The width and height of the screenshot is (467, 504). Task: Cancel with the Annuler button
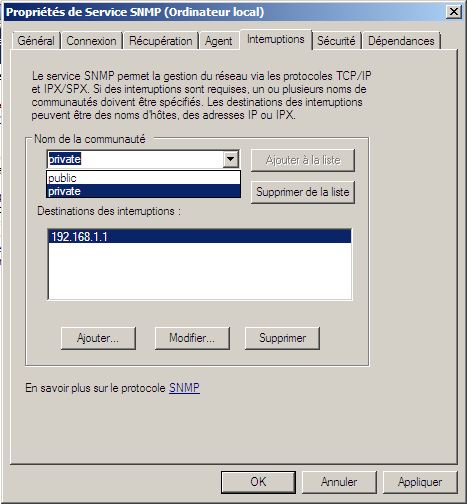tap(339, 482)
